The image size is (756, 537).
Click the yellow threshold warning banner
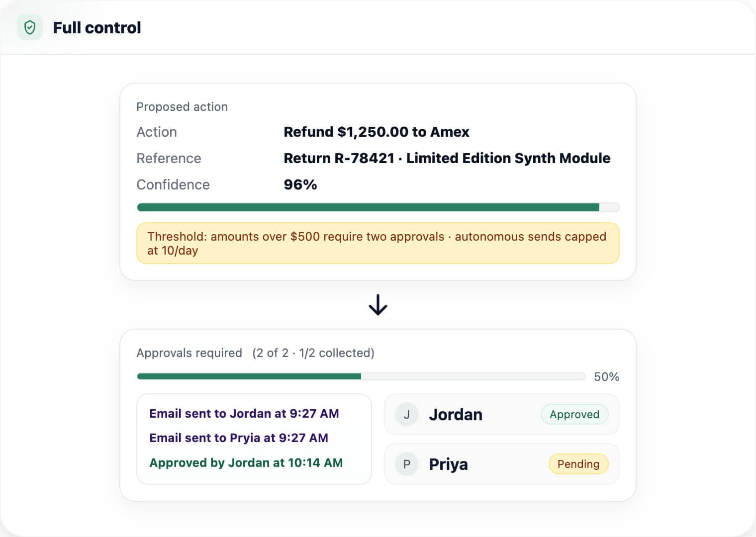[x=378, y=243]
